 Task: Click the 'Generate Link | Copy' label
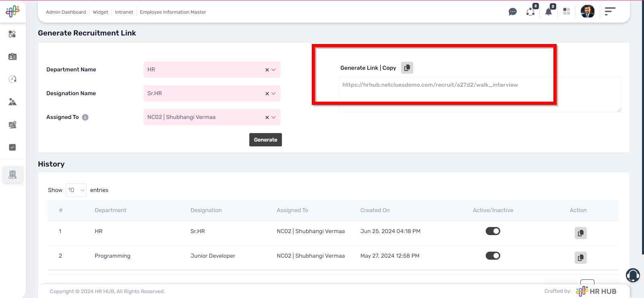368,68
